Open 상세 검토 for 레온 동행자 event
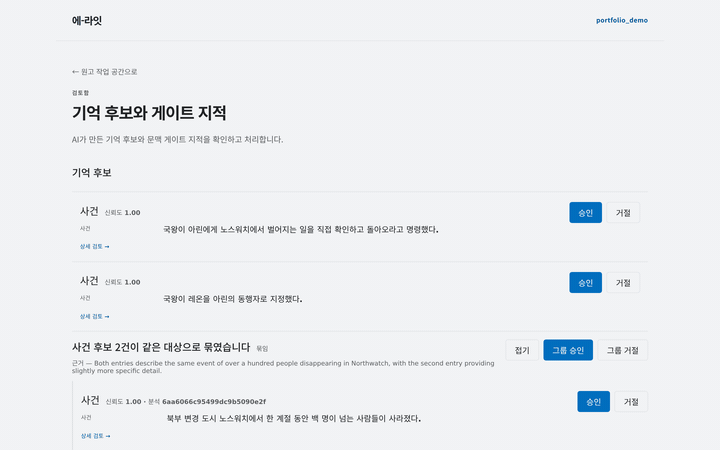 [x=95, y=316]
